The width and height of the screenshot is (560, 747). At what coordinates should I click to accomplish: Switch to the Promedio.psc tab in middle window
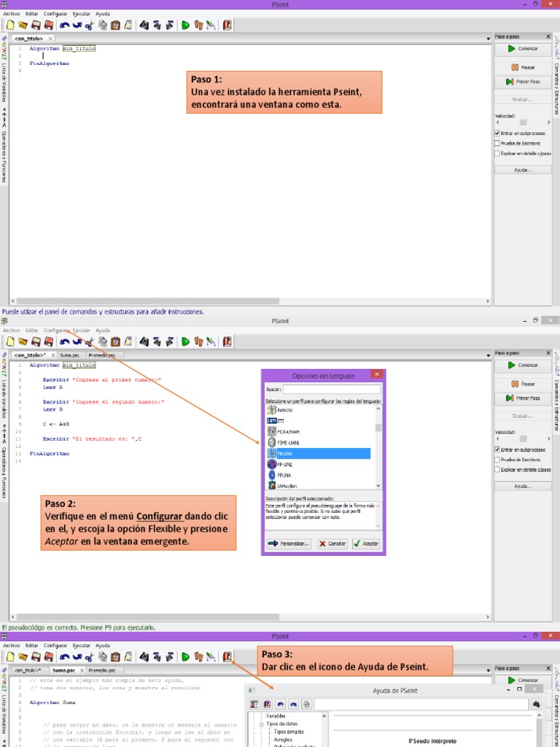(101, 355)
